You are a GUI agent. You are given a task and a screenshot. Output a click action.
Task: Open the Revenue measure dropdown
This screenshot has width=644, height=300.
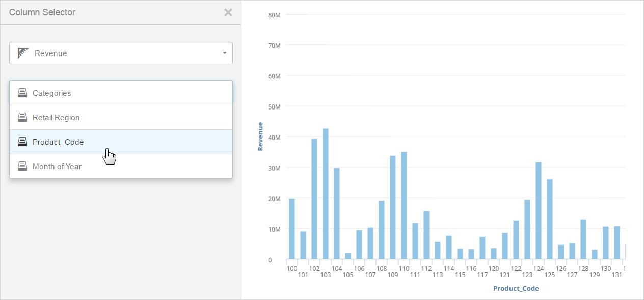coord(121,53)
